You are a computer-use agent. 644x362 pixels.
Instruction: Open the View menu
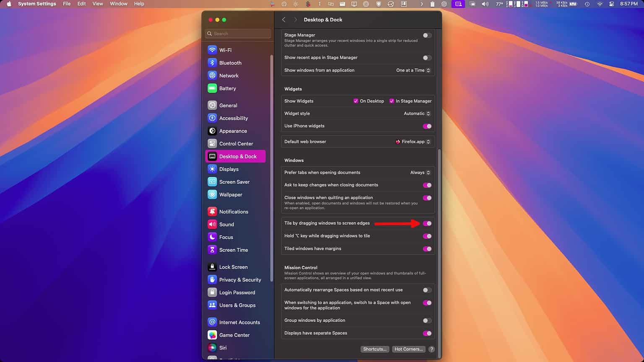[x=97, y=4]
